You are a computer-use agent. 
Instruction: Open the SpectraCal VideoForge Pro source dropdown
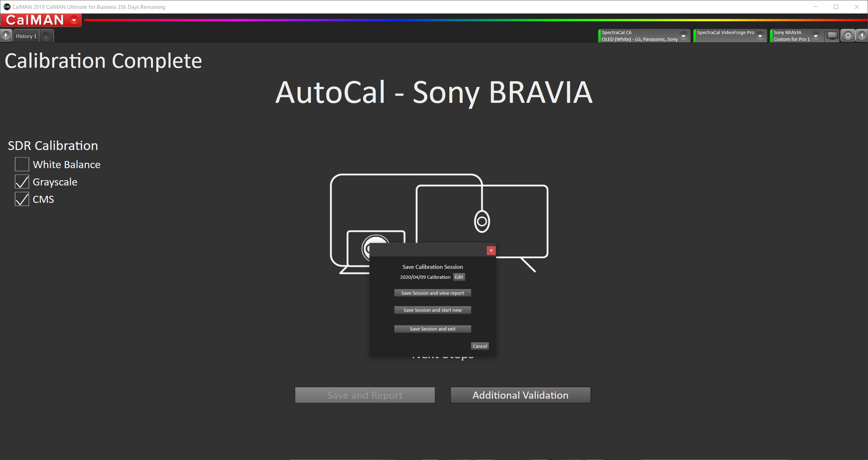pyautogui.click(x=760, y=36)
